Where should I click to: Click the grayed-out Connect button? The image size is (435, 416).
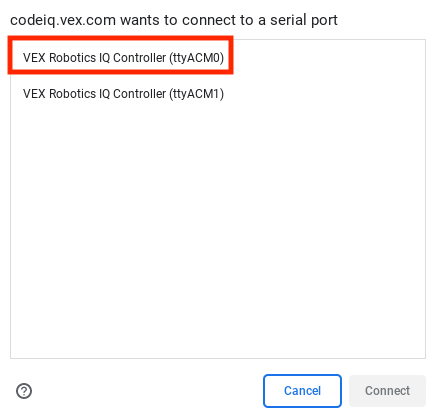387,391
